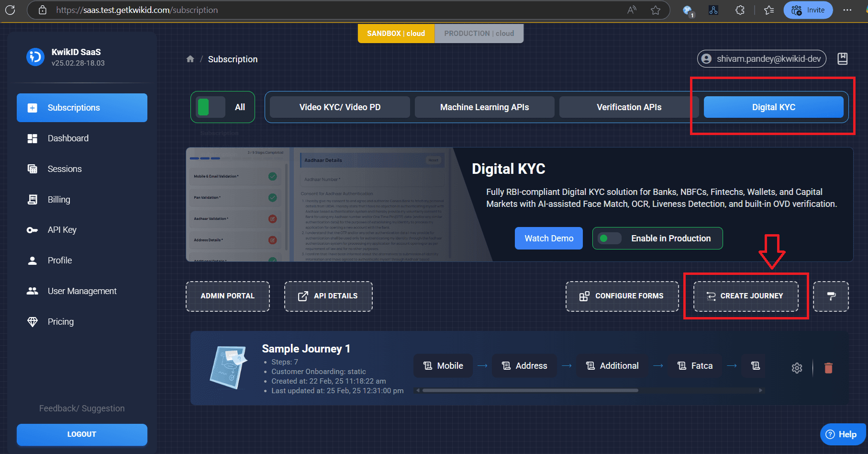
Task: Click 'Customer Onboarding: static' text
Action: pos(319,372)
